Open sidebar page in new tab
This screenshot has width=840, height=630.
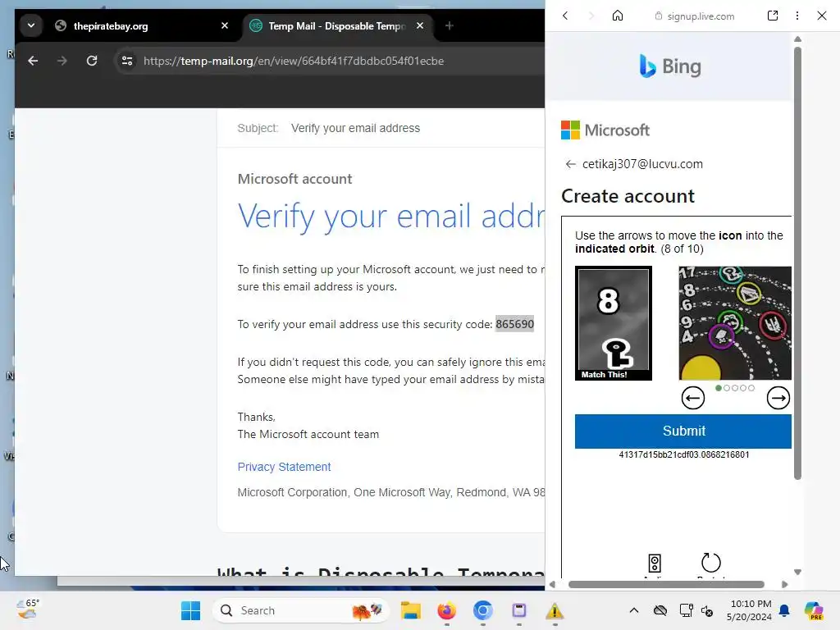coord(773,16)
